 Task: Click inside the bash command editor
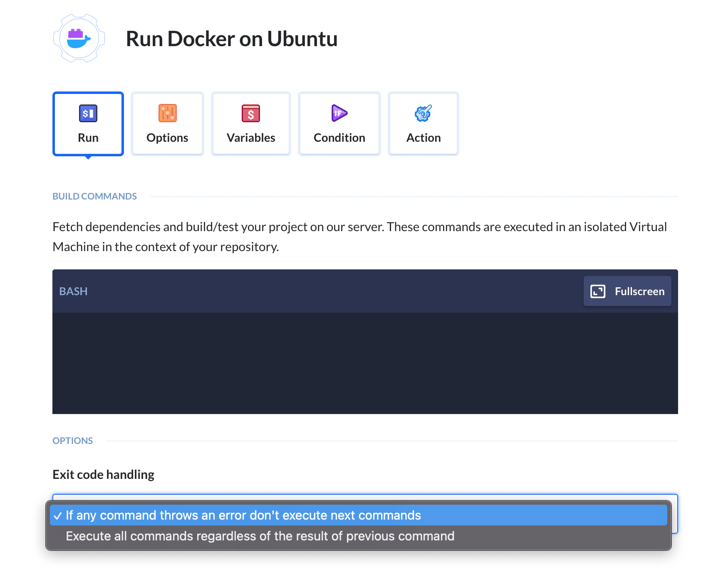coord(364,362)
